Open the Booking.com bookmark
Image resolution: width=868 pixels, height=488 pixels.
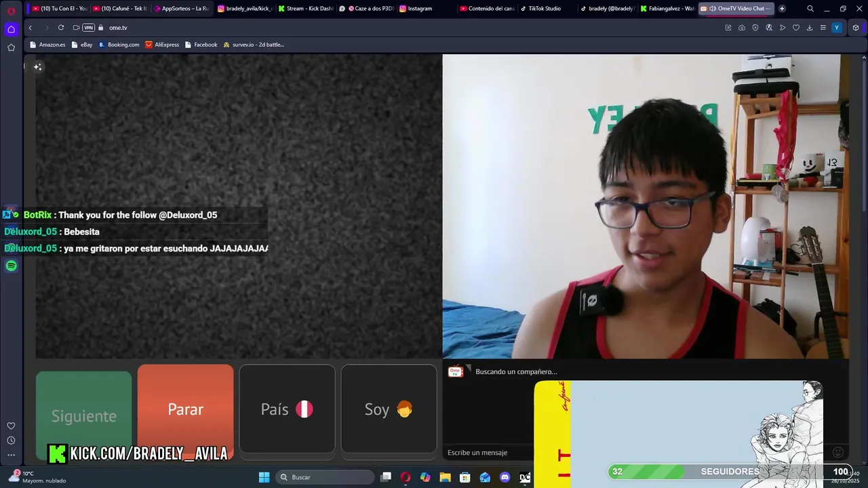coord(119,45)
